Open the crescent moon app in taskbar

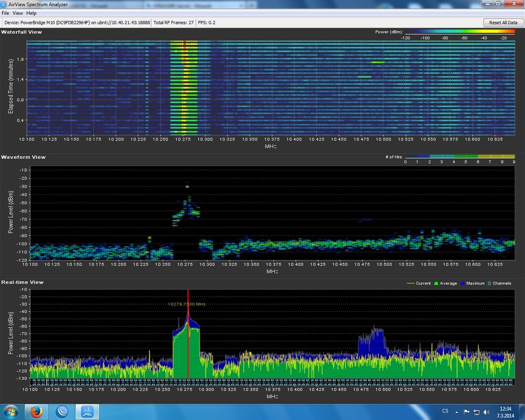pyautogui.click(x=62, y=412)
